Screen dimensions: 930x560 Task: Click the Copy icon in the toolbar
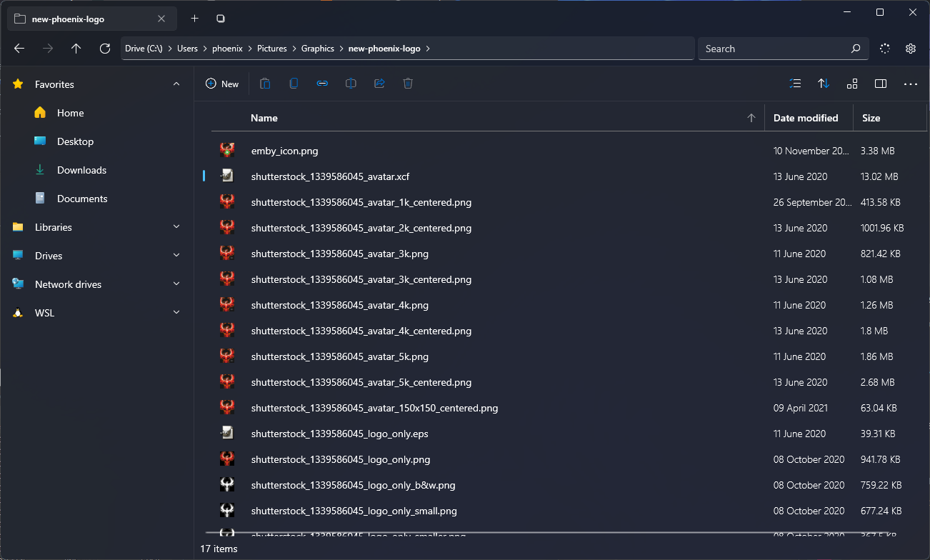click(x=294, y=84)
